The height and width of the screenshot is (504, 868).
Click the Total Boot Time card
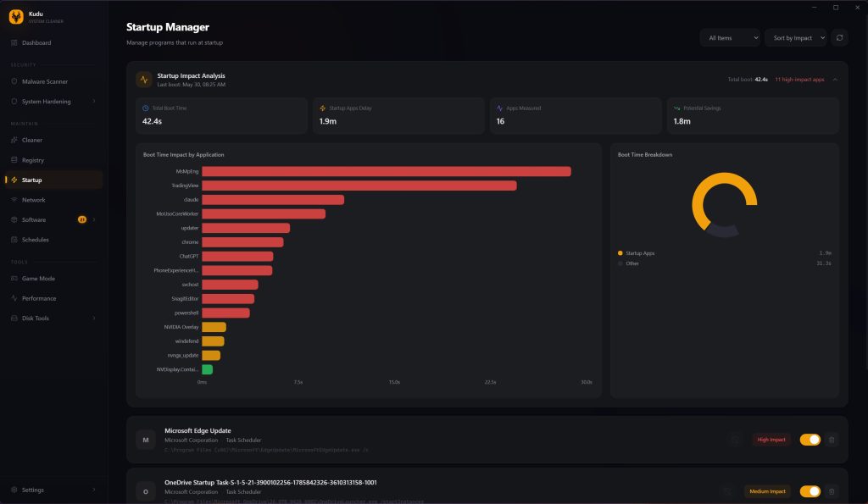point(221,116)
